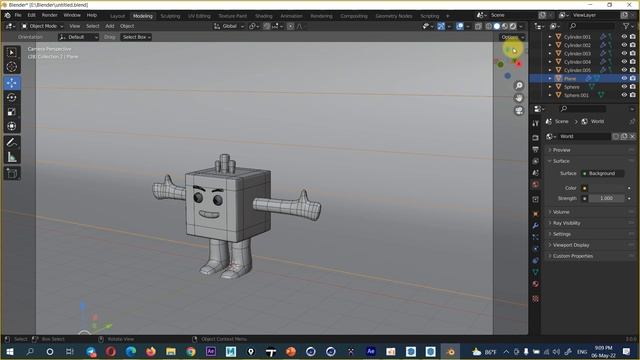Select the Add Cube tool
Image resolution: width=640 pixels, height=360 pixels.
click(x=12, y=173)
